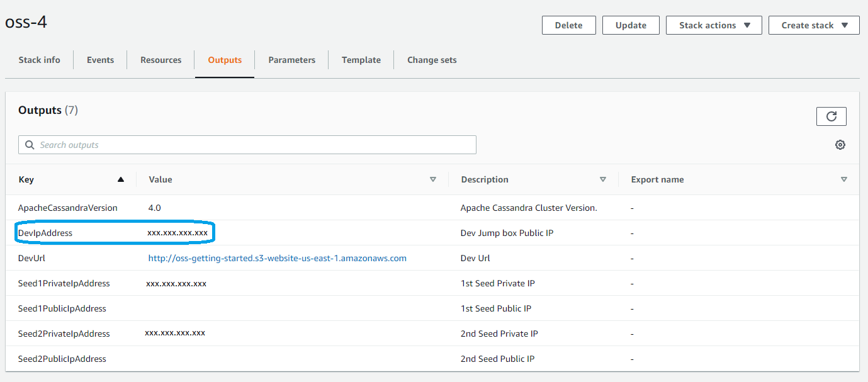The image size is (868, 382).
Task: Select the Seed2PrivateIpAddress key
Action: (x=64, y=334)
